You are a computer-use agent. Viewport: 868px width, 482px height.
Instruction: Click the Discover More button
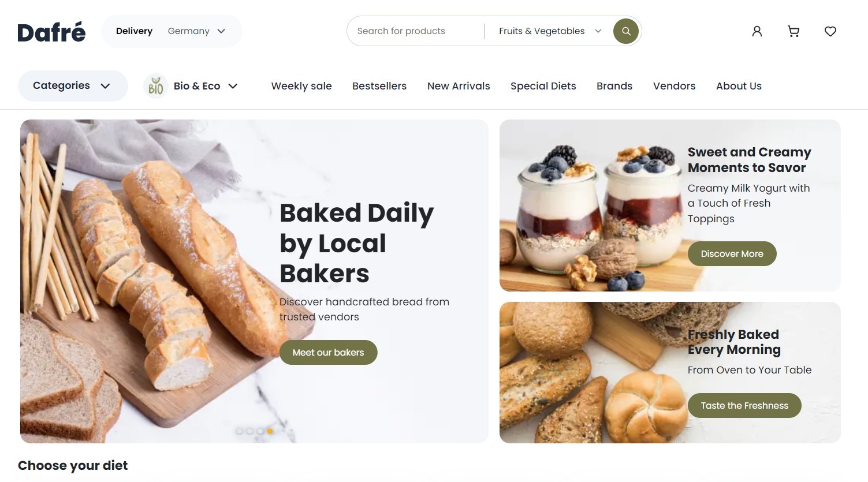732,253
